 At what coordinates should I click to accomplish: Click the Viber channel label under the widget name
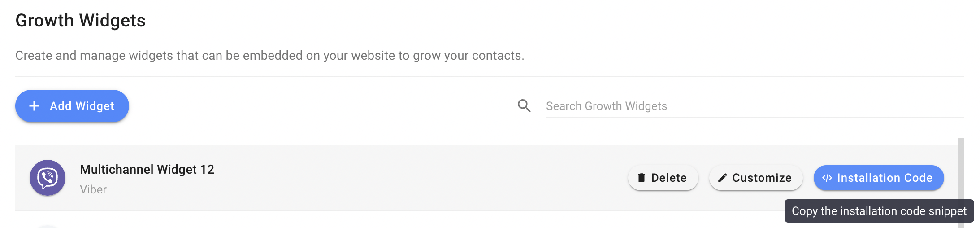coord(93,189)
